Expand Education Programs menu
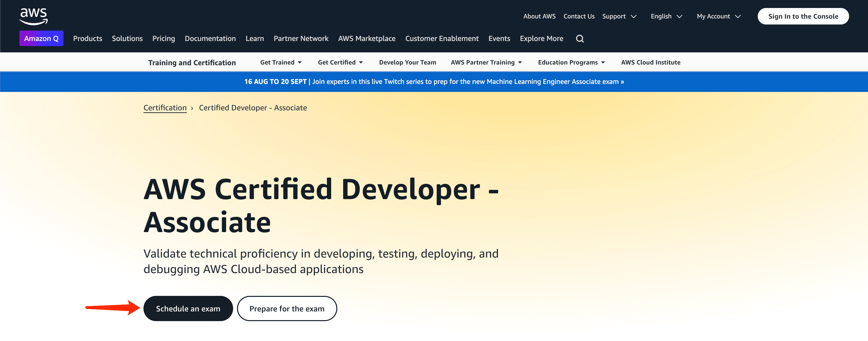868x341 pixels. (x=571, y=62)
